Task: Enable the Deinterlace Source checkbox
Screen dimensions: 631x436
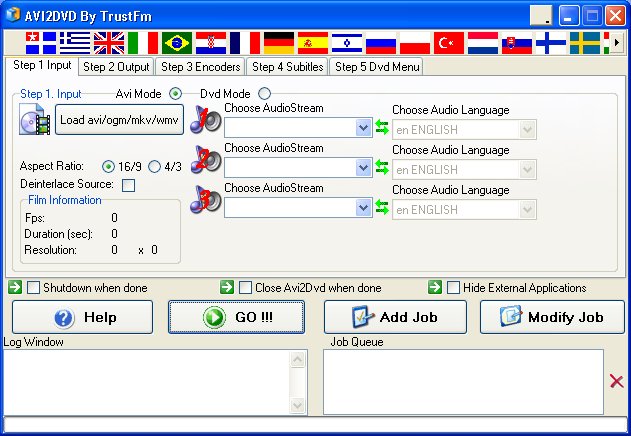Action: pos(128,185)
